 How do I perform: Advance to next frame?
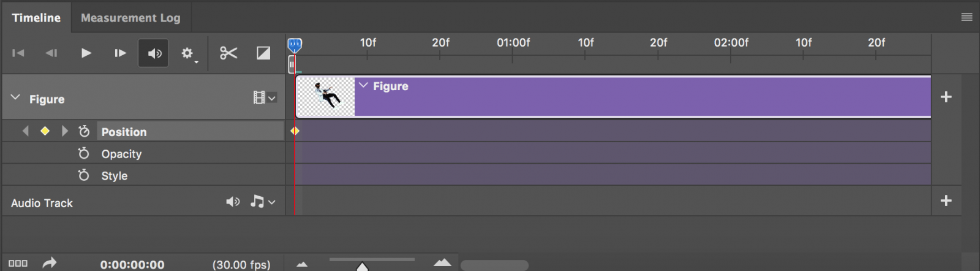[x=120, y=53]
